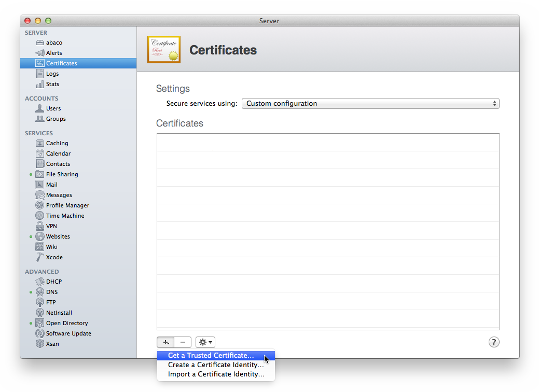539x392 pixels.
Task: Select the Alerts label in sidebar
Action: point(54,53)
